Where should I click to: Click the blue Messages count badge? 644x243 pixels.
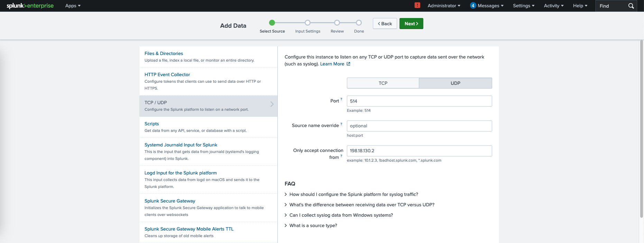(473, 6)
